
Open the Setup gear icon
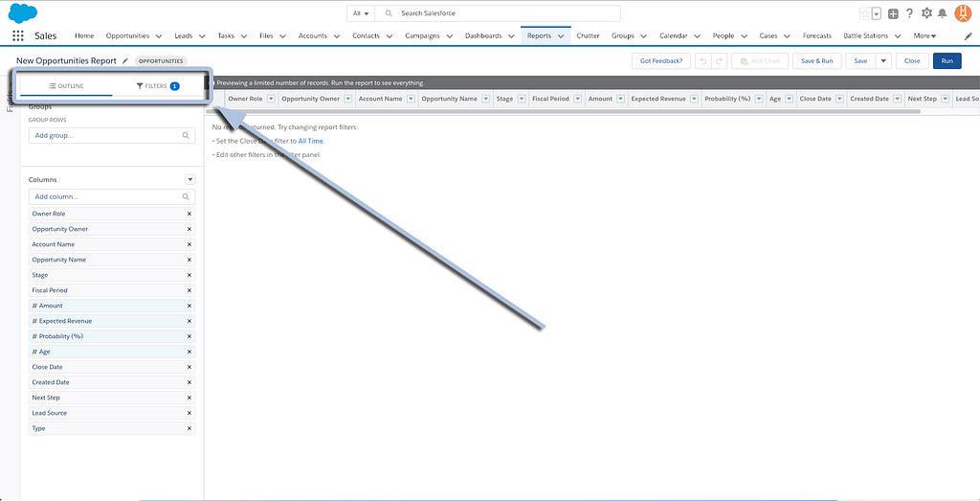tap(925, 13)
